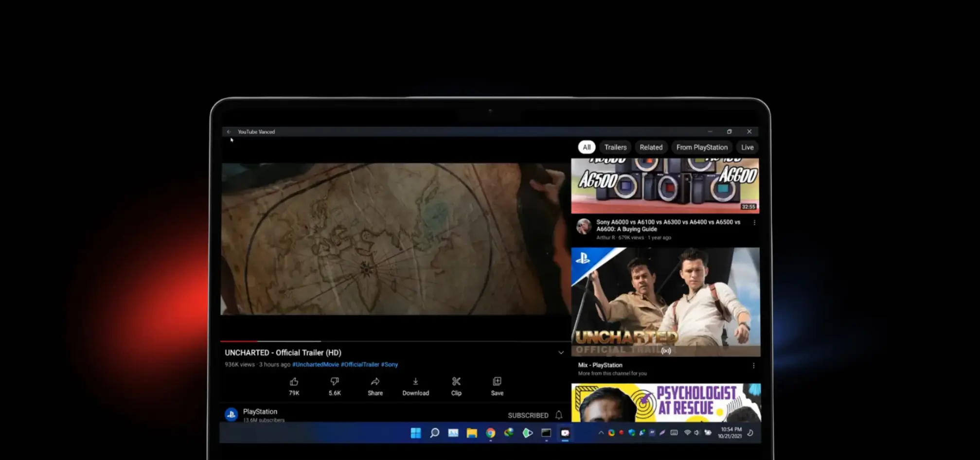Click the SUBSCRIBED button
This screenshot has height=460, width=980.
pyautogui.click(x=528, y=415)
